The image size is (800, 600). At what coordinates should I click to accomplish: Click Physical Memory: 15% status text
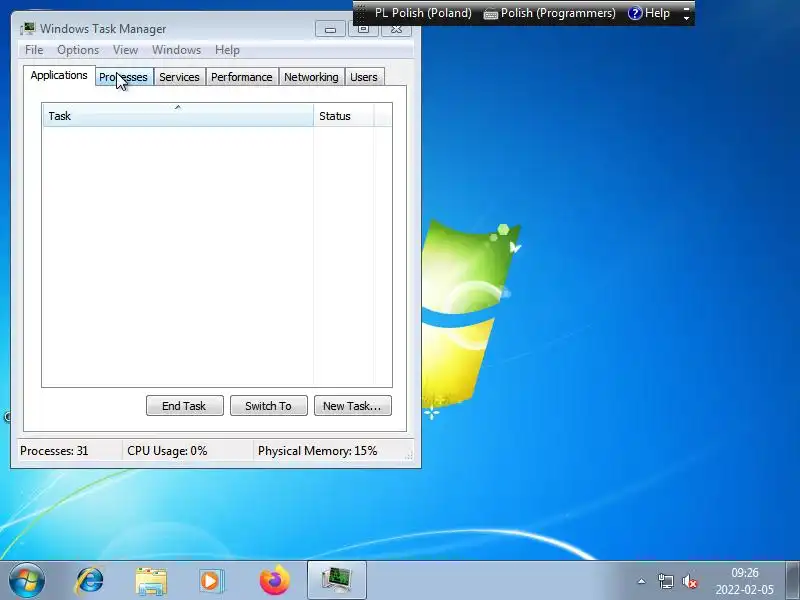pos(317,451)
